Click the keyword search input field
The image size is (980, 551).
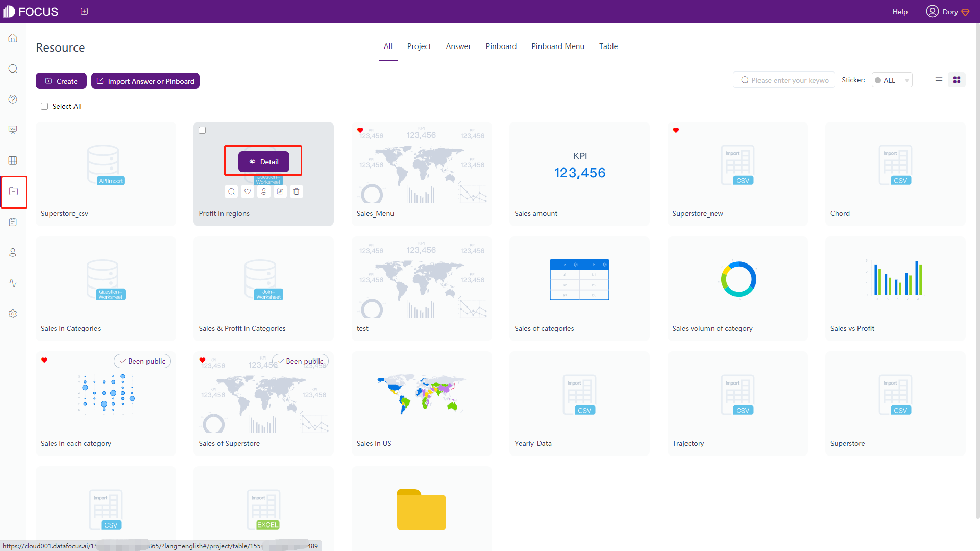(784, 80)
